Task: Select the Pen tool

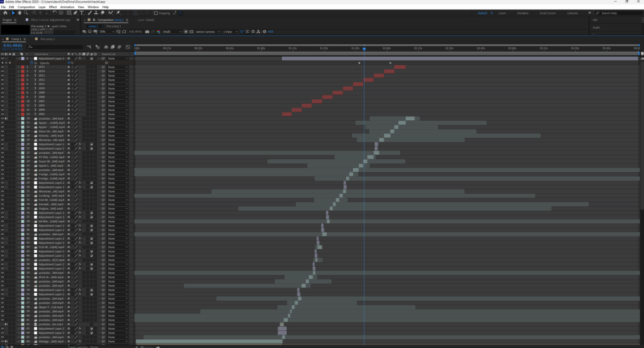Action: click(x=75, y=13)
